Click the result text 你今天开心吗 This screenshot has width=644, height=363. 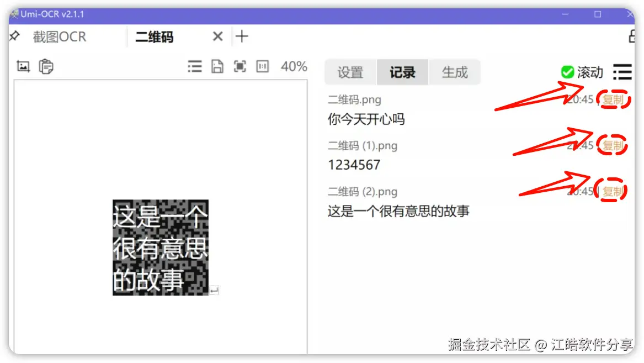(366, 119)
